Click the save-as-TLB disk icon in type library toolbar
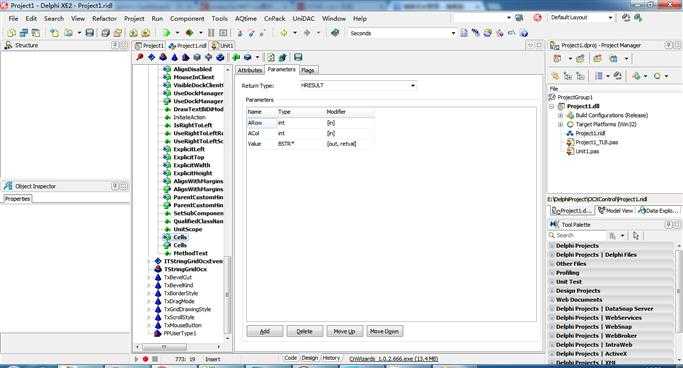683x368 pixels. pyautogui.click(x=298, y=57)
